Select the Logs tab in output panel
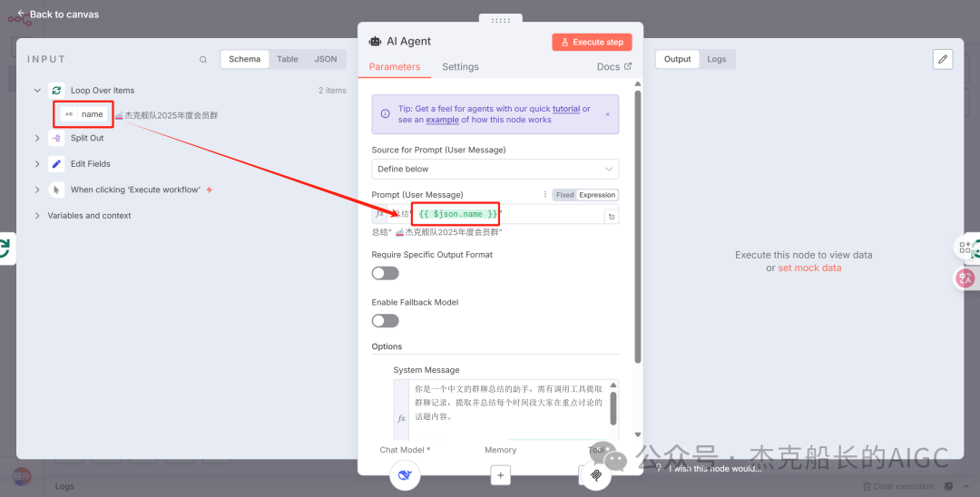Screen dimensions: 980x497 click(x=716, y=59)
